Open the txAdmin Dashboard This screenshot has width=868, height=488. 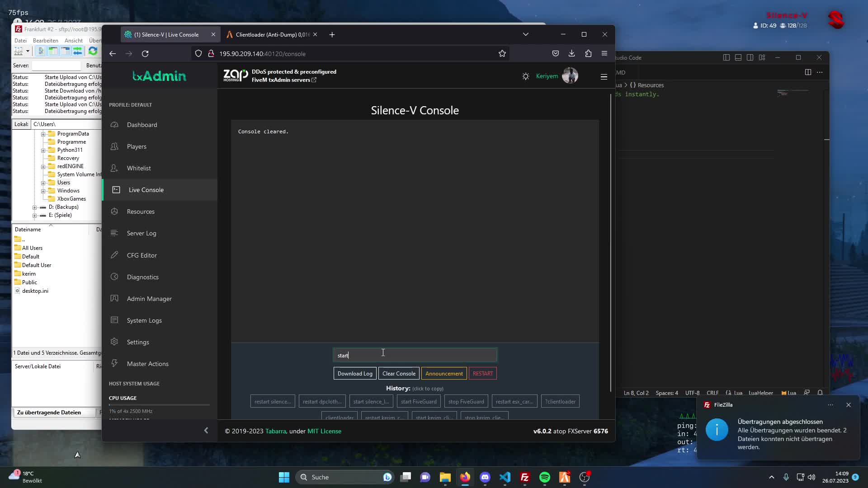(x=142, y=125)
